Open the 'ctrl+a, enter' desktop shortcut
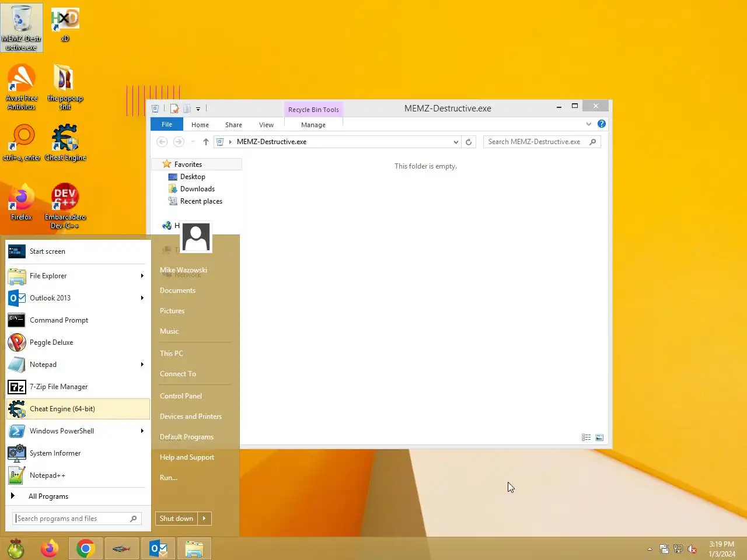Image resolution: width=747 pixels, height=560 pixels. [22, 143]
